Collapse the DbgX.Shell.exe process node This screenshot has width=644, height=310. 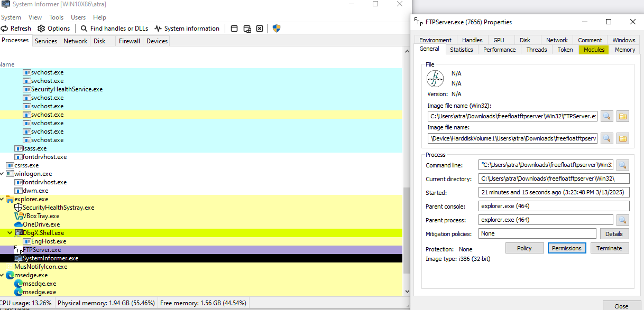10,233
